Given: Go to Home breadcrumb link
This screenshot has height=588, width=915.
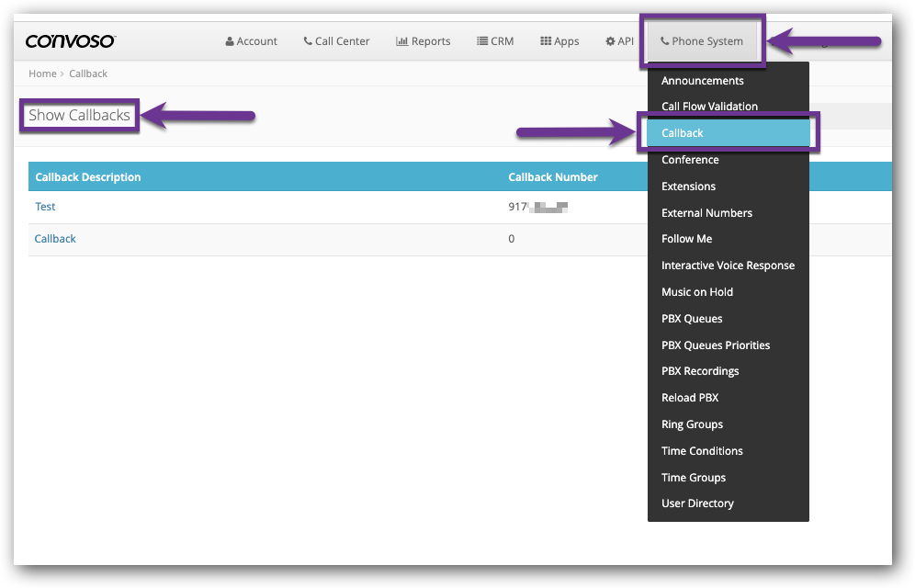Looking at the screenshot, I should coord(42,73).
